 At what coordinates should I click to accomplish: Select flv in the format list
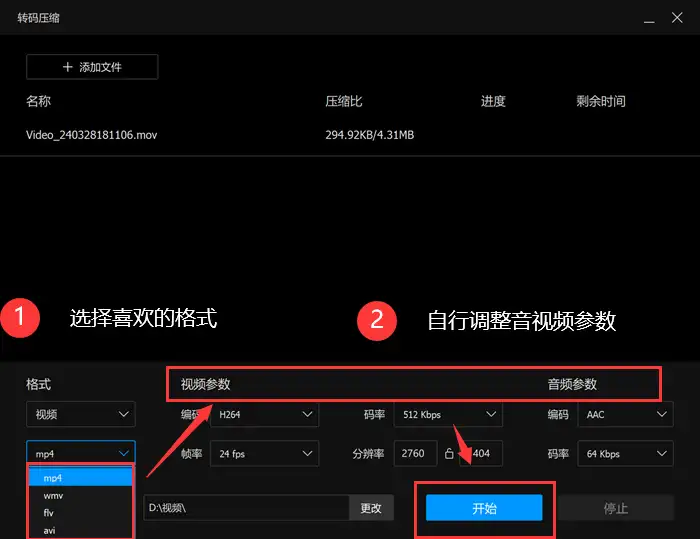pyautogui.click(x=81, y=513)
